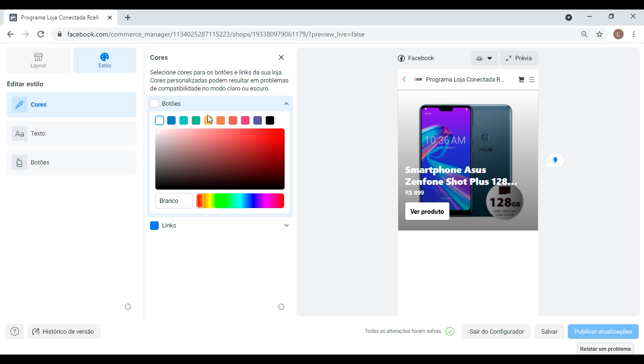Switch to the Estilo tab

[105, 60]
